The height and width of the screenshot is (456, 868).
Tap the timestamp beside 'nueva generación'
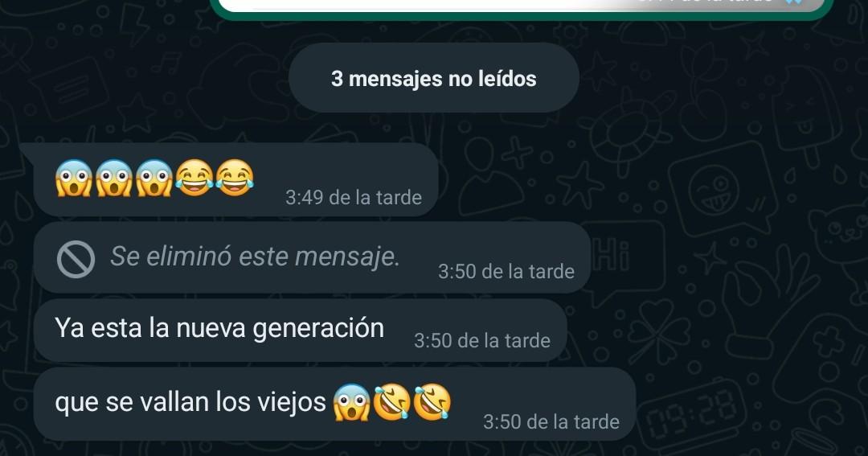click(x=482, y=341)
